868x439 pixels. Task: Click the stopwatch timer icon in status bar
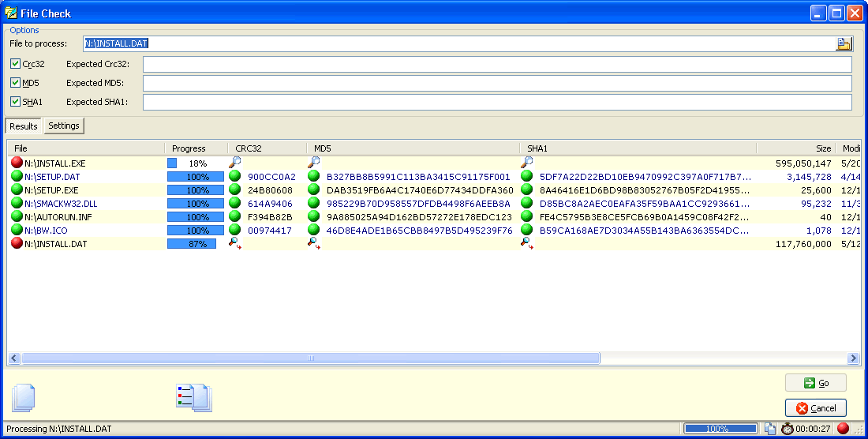(x=788, y=429)
